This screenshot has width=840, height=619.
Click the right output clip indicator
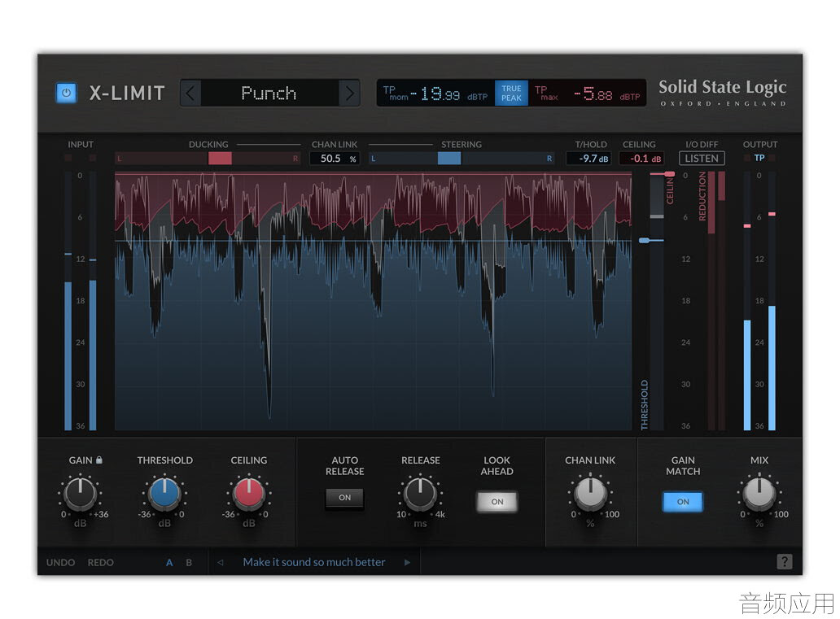772,158
